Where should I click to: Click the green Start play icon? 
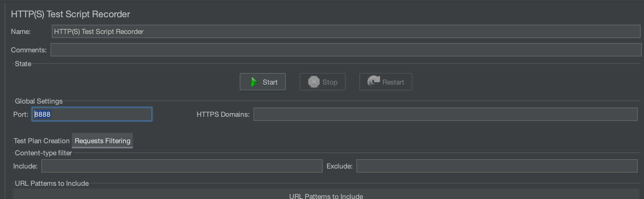pyautogui.click(x=254, y=82)
